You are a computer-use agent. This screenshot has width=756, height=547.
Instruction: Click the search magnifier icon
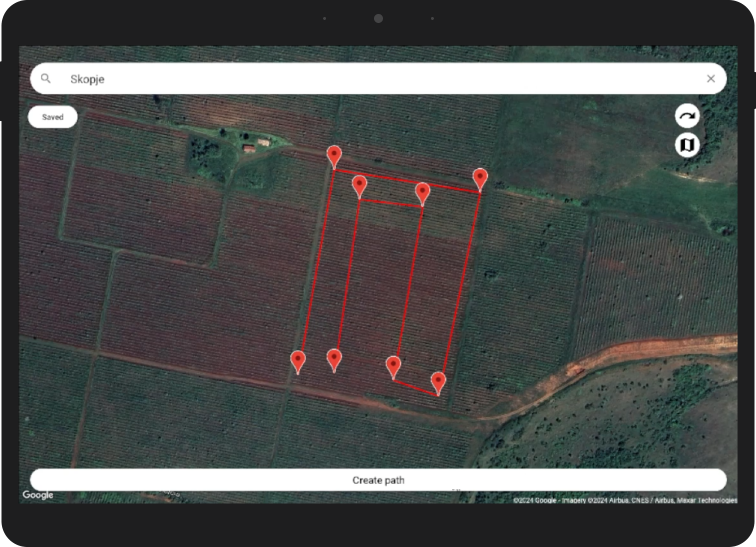[x=45, y=78]
